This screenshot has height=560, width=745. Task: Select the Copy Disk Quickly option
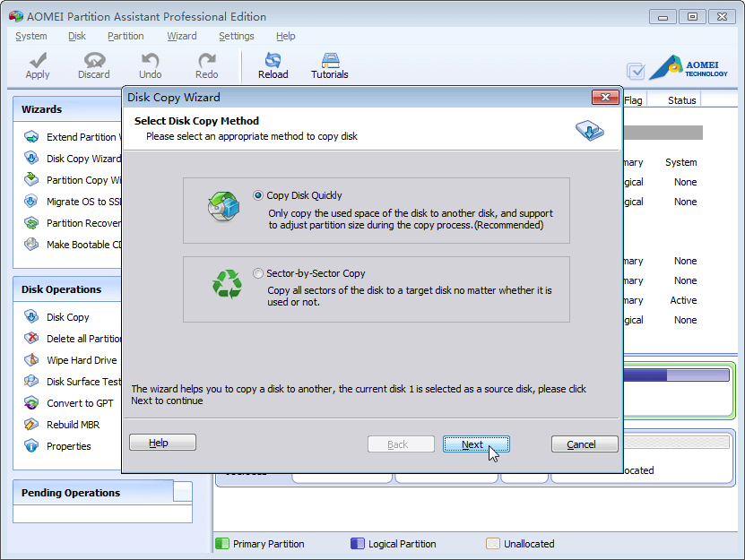(258, 195)
